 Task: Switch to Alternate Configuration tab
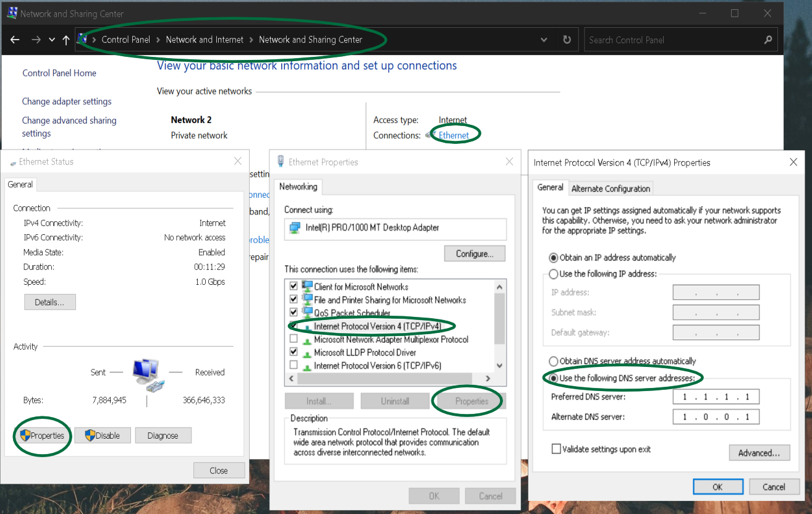pos(611,188)
